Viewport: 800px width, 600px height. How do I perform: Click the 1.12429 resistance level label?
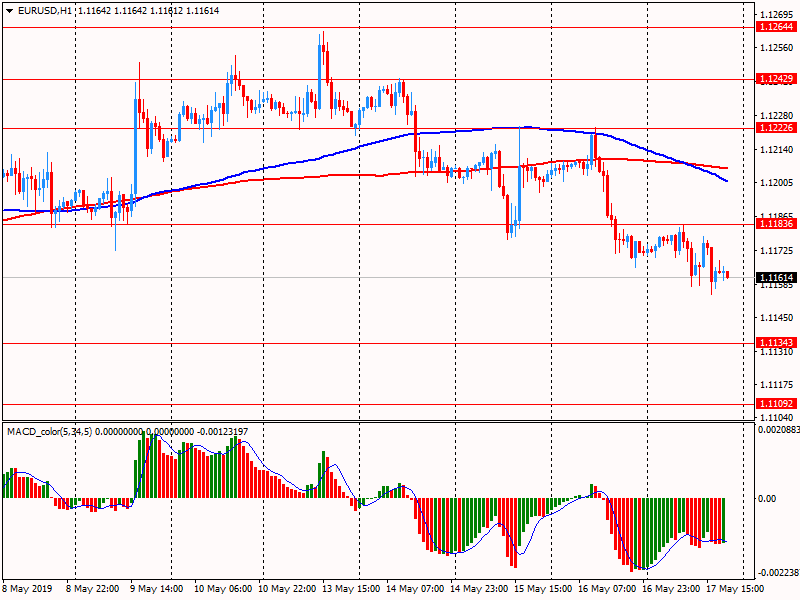point(776,78)
